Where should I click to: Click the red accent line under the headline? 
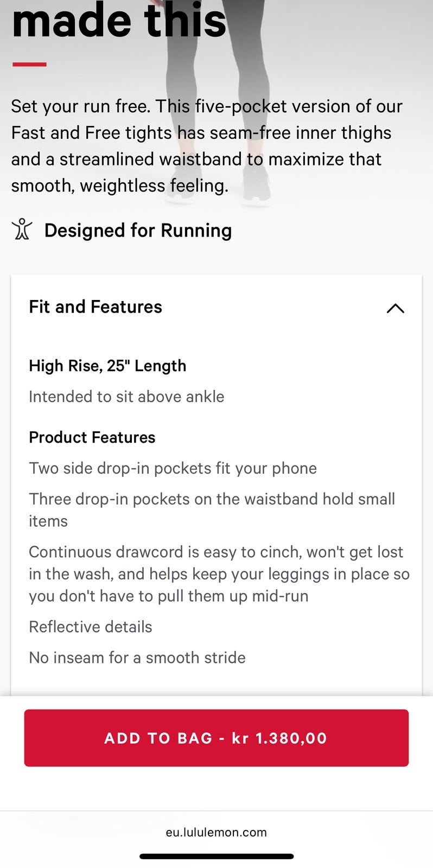coord(29,65)
